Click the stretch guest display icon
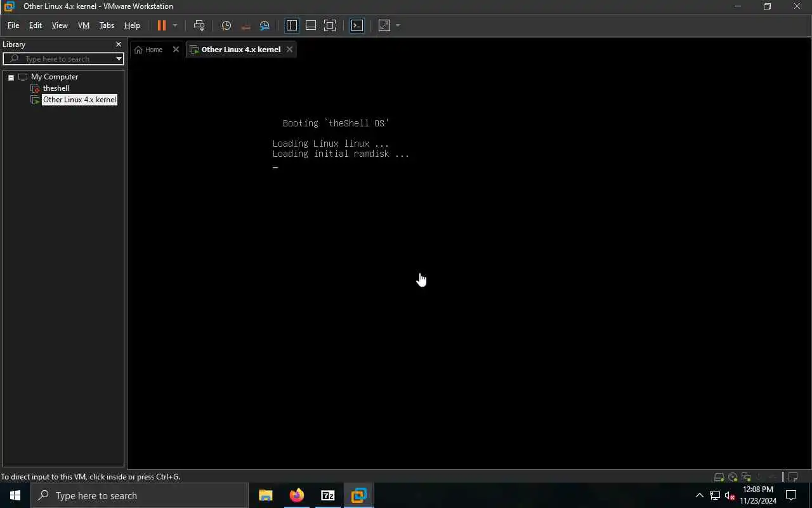This screenshot has width=812, height=508. click(384, 25)
